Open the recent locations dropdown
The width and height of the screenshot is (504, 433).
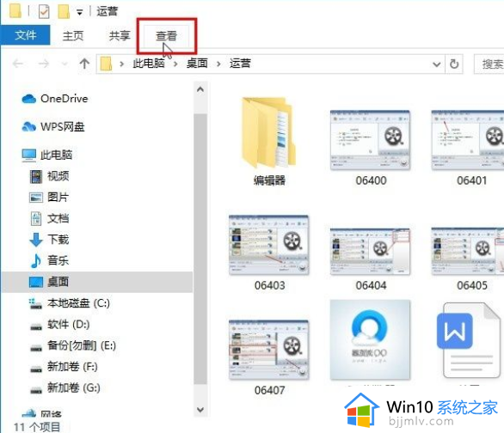65,64
